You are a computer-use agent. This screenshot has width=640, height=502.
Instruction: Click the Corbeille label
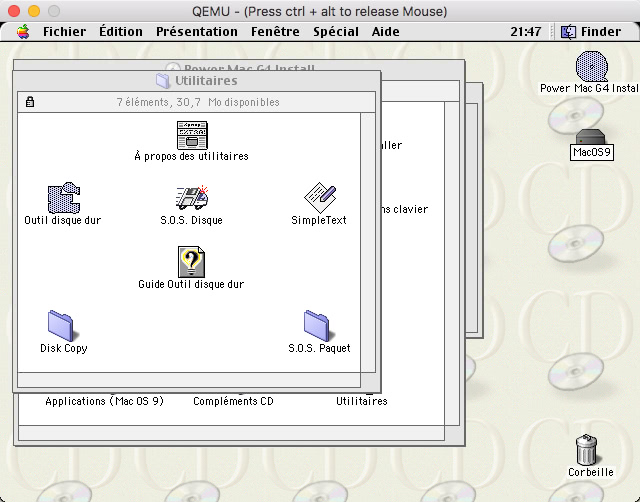[x=591, y=472]
